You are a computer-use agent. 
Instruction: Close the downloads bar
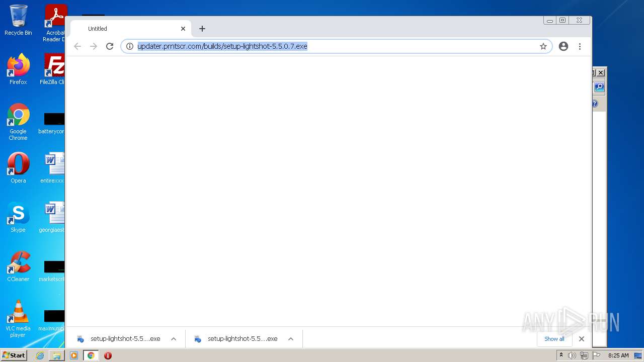tap(582, 339)
